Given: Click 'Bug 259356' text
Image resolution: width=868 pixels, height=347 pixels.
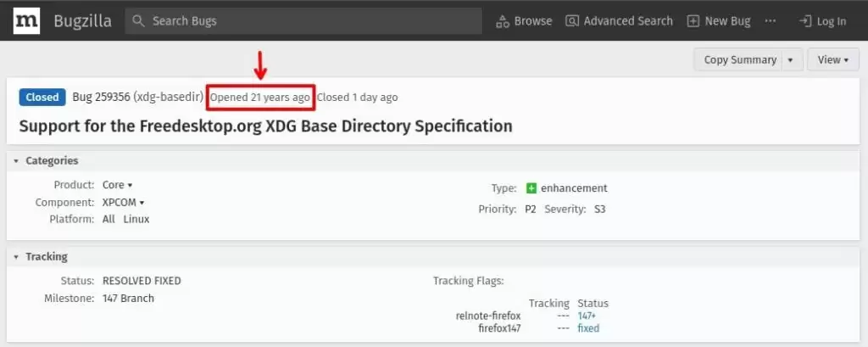Looking at the screenshot, I should (x=102, y=97).
